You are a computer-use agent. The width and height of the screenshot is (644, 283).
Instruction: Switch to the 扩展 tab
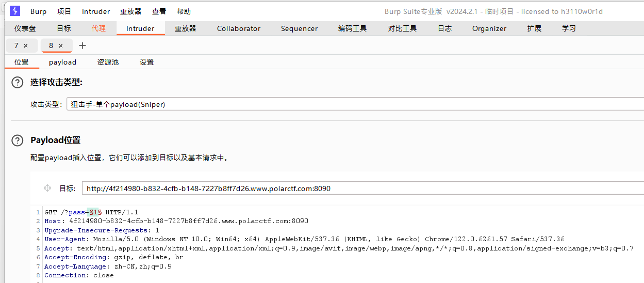click(x=534, y=28)
